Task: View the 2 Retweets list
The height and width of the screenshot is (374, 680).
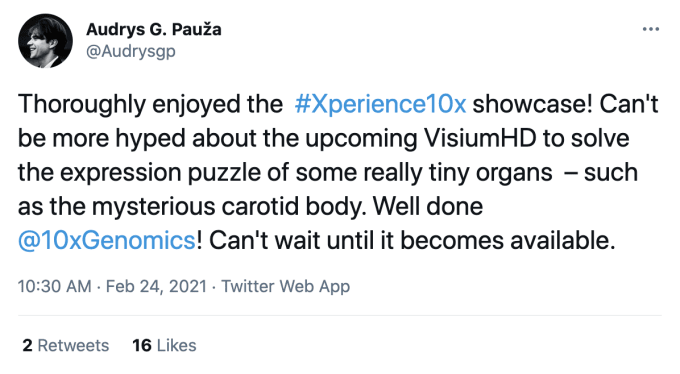Action: 66,345
